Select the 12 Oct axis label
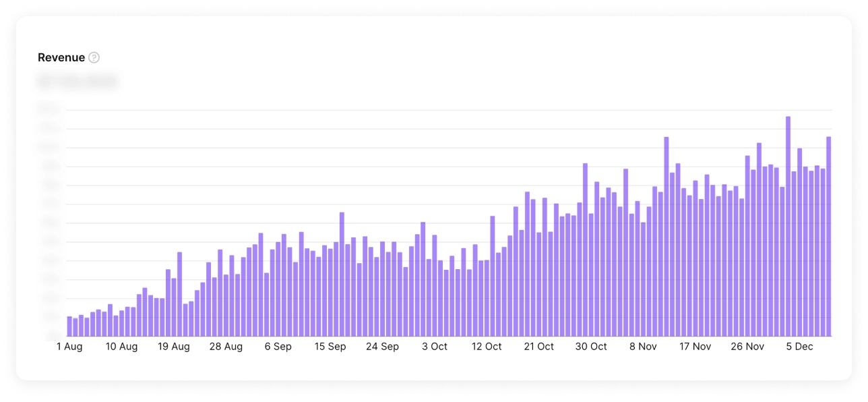The height and width of the screenshot is (402, 868). (487, 346)
